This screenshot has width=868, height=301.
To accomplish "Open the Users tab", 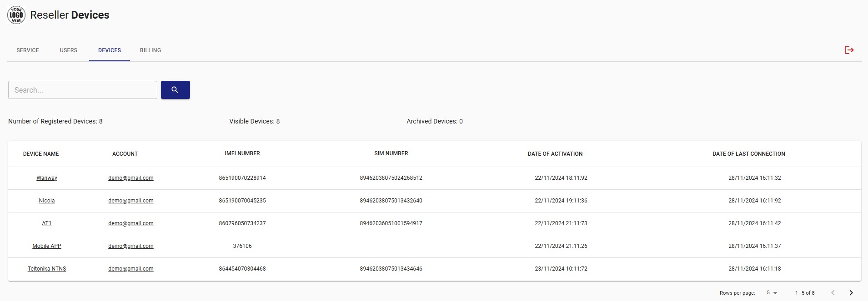I will (x=69, y=50).
